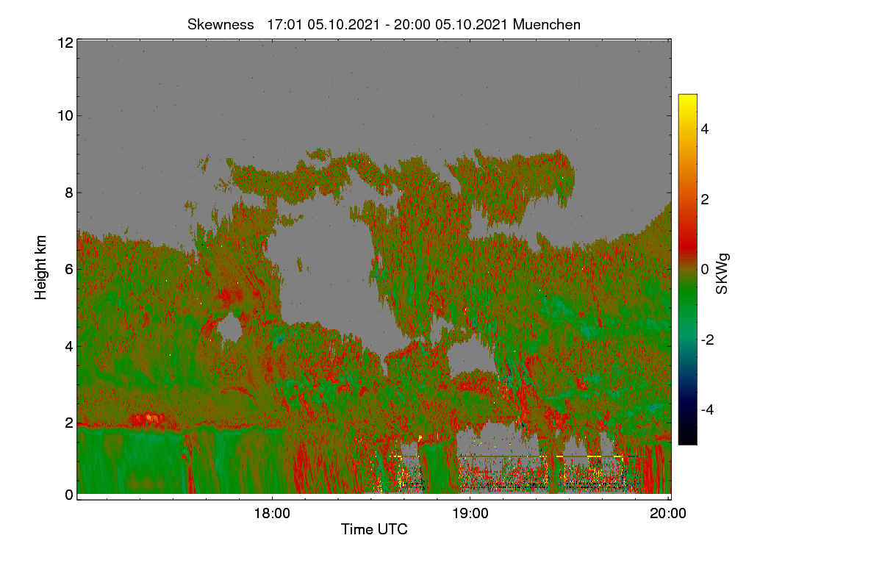Viewport: 882px width, 588px height.
Task: Click the height tick label 6
Action: (68, 270)
